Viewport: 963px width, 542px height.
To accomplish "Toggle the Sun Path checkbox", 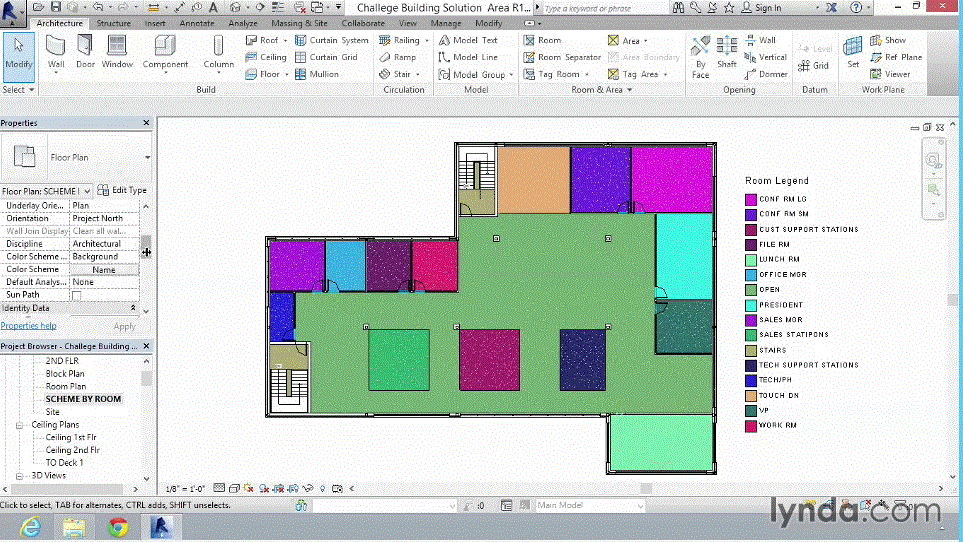I will click(x=77, y=295).
